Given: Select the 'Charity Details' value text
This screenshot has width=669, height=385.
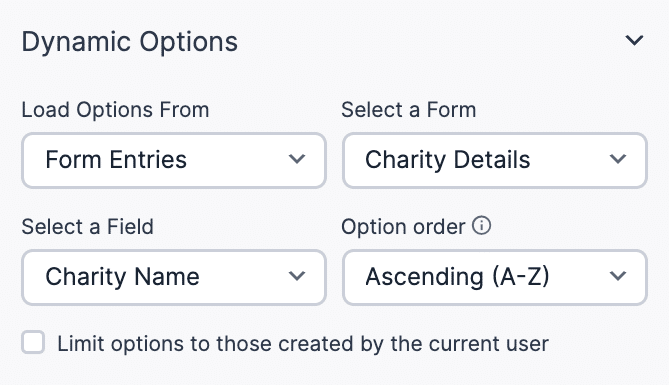Looking at the screenshot, I should (448, 160).
